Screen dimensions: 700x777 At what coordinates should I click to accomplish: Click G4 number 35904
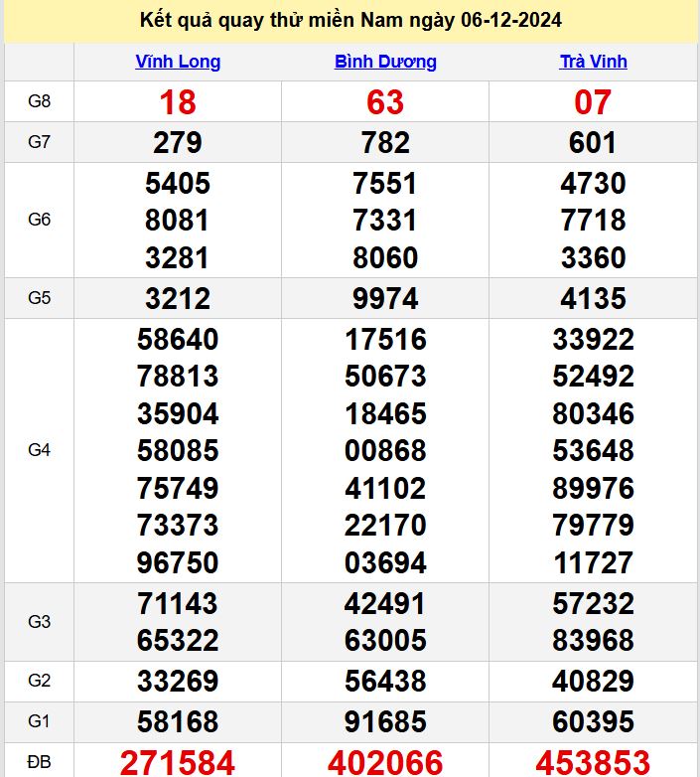178,413
